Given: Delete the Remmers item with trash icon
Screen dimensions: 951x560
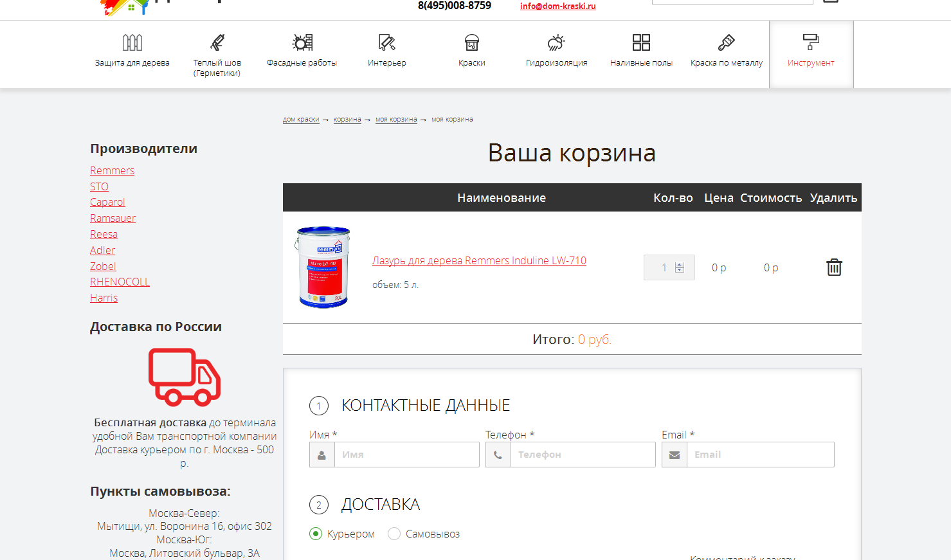Looking at the screenshot, I should [834, 267].
